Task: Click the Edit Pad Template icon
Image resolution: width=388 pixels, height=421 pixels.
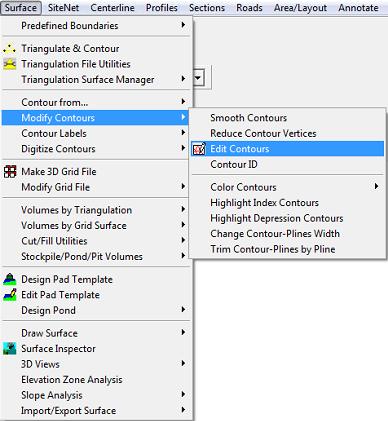Action: [10, 295]
